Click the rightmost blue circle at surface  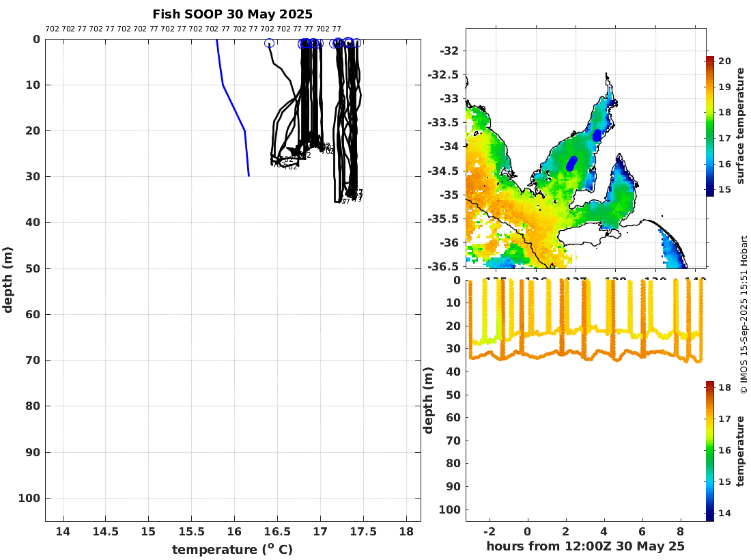click(356, 43)
